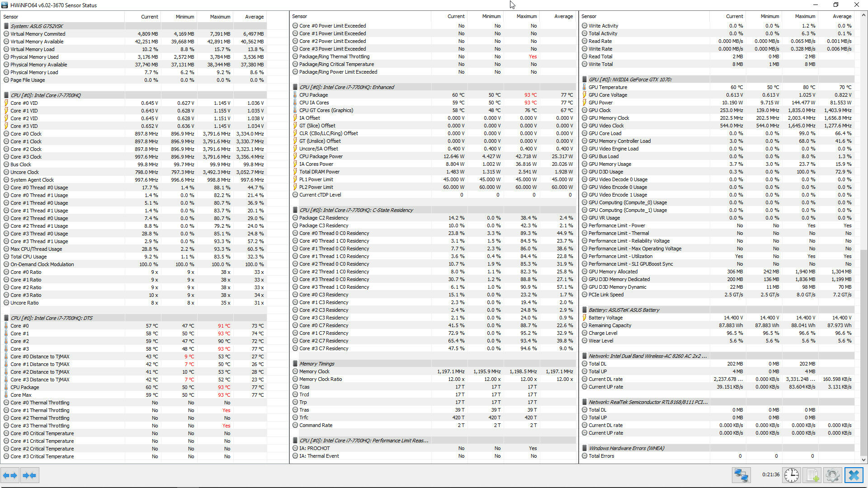The width and height of the screenshot is (868, 488).
Task: Reset elapsed time using the clock icon
Action: (792, 475)
